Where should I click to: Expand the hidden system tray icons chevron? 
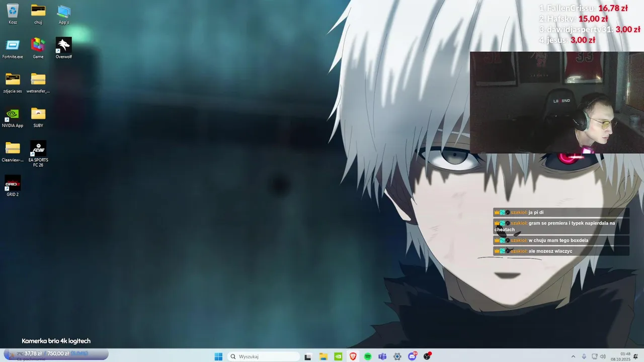point(573,356)
